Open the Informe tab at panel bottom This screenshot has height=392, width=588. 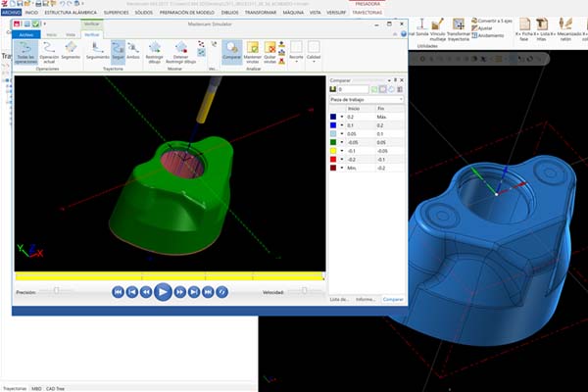(366, 298)
